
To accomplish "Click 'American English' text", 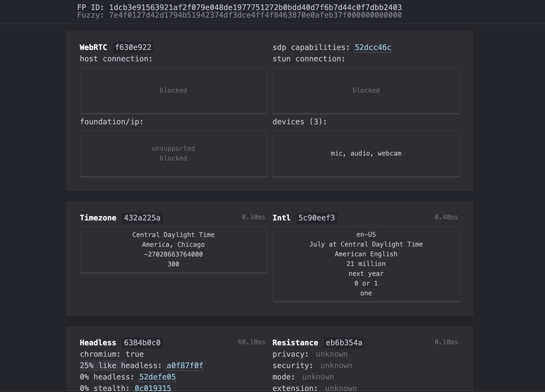I will point(366,254).
